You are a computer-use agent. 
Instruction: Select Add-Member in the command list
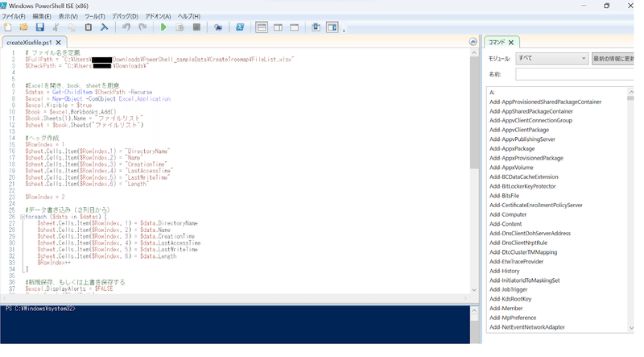(506, 308)
